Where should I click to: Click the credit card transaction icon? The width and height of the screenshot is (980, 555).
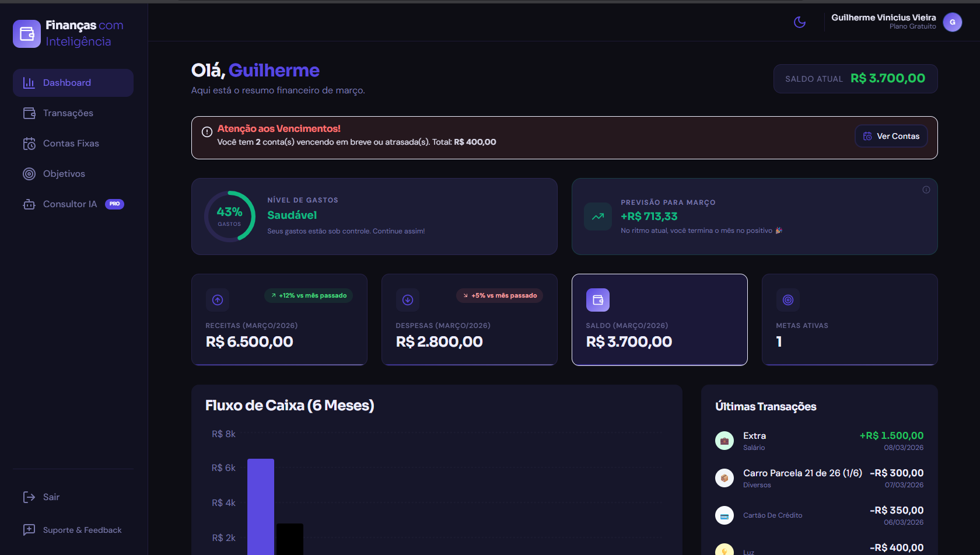tap(724, 515)
